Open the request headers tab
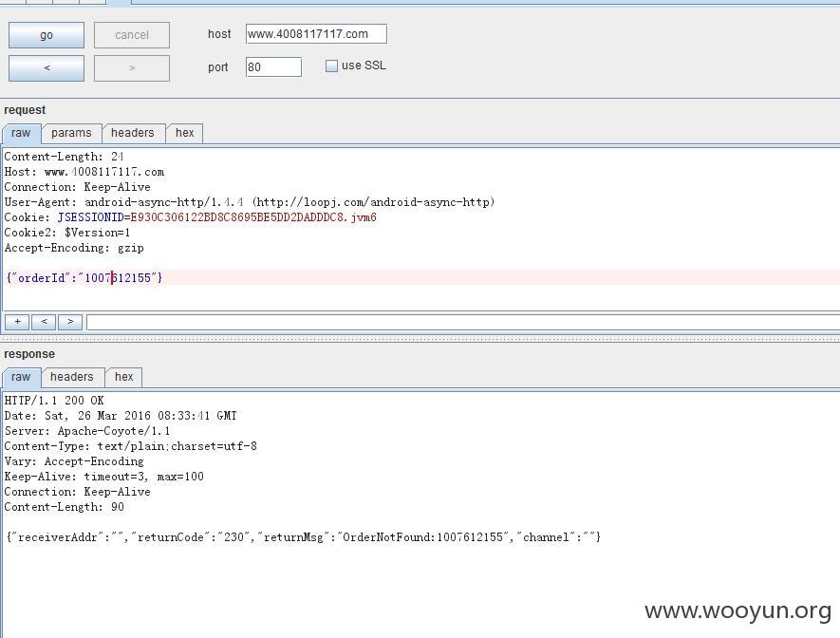840x638 pixels. [x=132, y=133]
